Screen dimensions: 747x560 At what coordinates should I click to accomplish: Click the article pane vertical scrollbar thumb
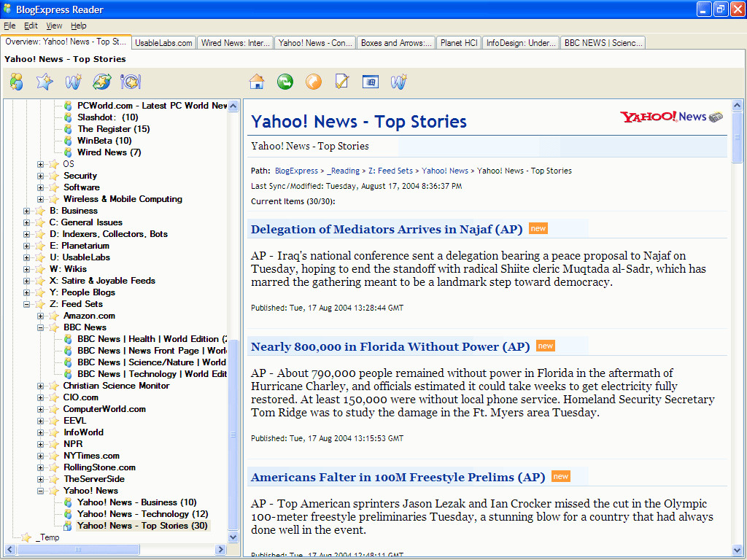(737, 137)
